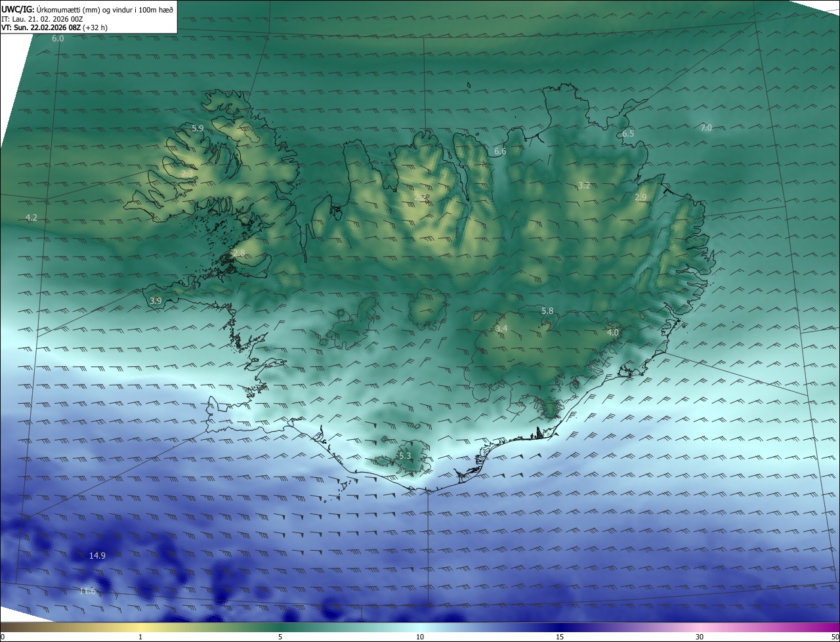The height and width of the screenshot is (642, 840).
Task: Click the 'IT: Lau. 21. 02. 2026 00Z' line
Action: pyautogui.click(x=42, y=19)
